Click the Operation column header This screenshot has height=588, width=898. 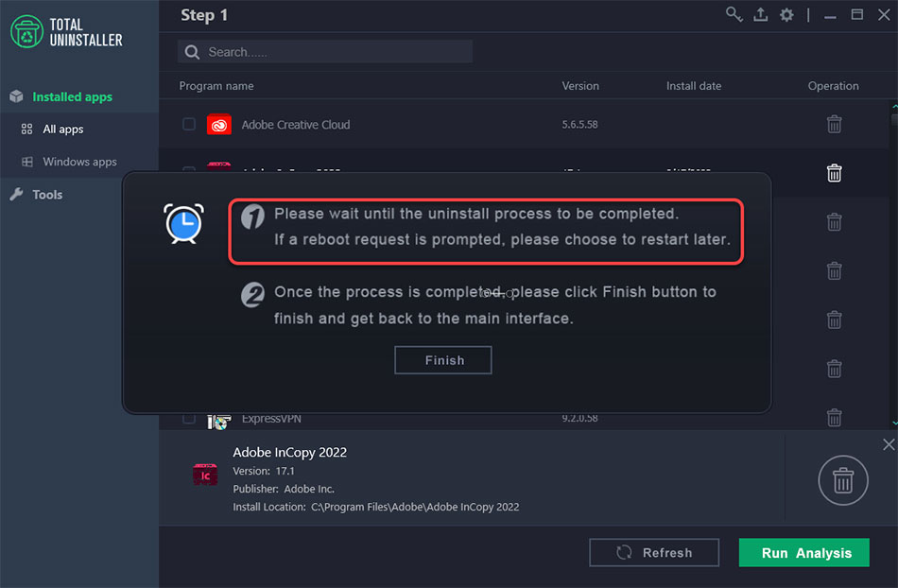point(834,86)
